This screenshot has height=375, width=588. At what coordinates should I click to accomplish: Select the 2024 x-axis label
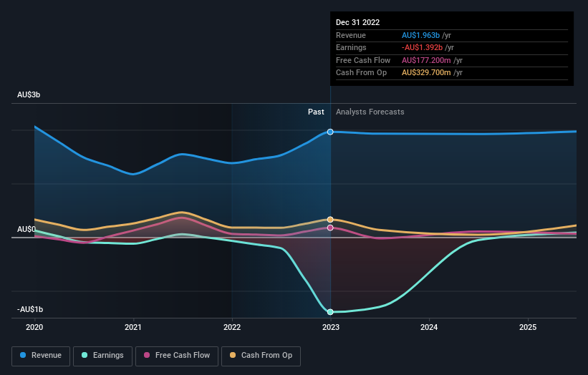pos(429,327)
